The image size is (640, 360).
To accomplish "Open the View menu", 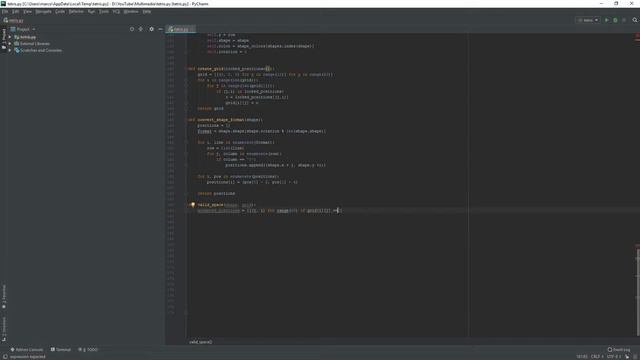I will point(27,11).
